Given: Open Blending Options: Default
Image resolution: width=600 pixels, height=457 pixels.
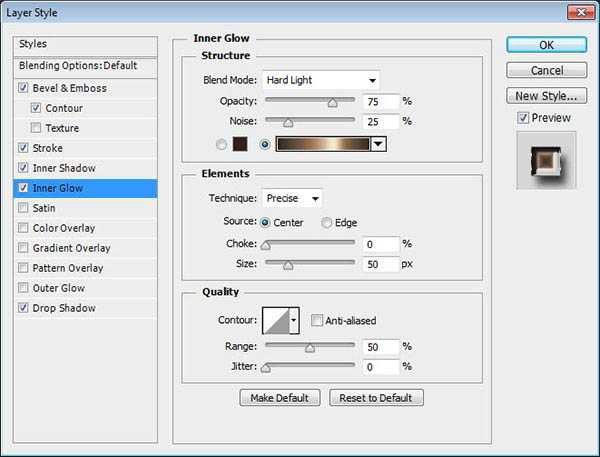Looking at the screenshot, I should (x=78, y=66).
